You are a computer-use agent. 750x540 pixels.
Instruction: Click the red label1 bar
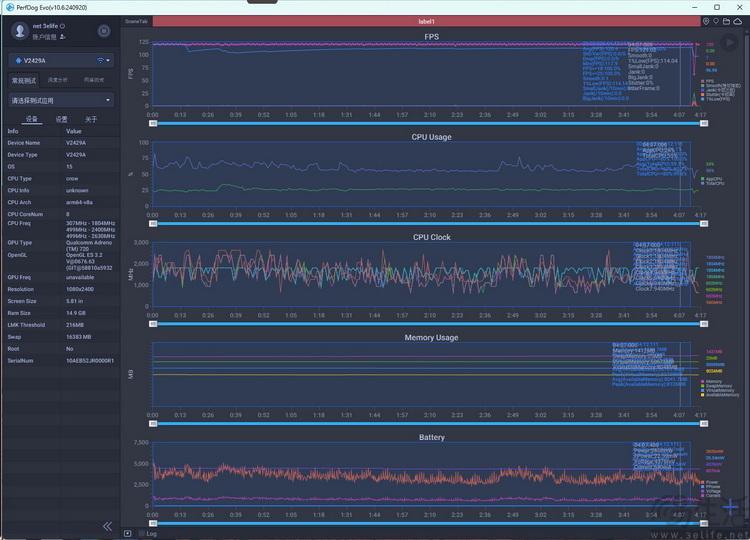426,22
